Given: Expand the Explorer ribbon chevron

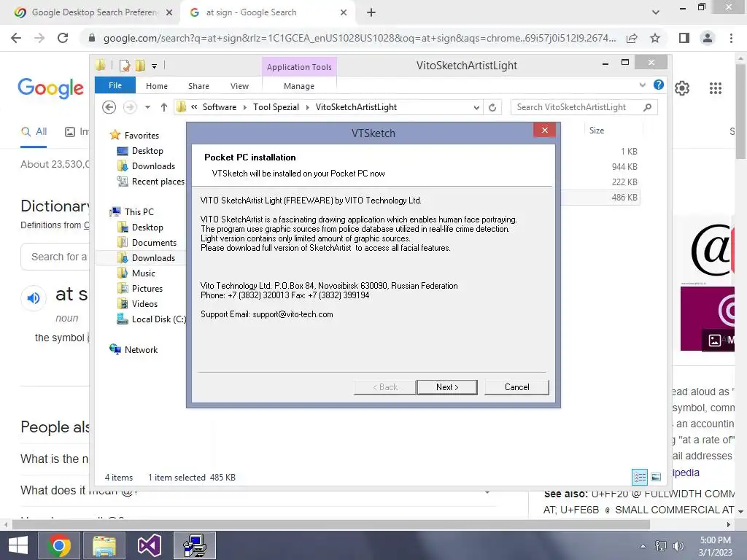Looking at the screenshot, I should (x=642, y=85).
